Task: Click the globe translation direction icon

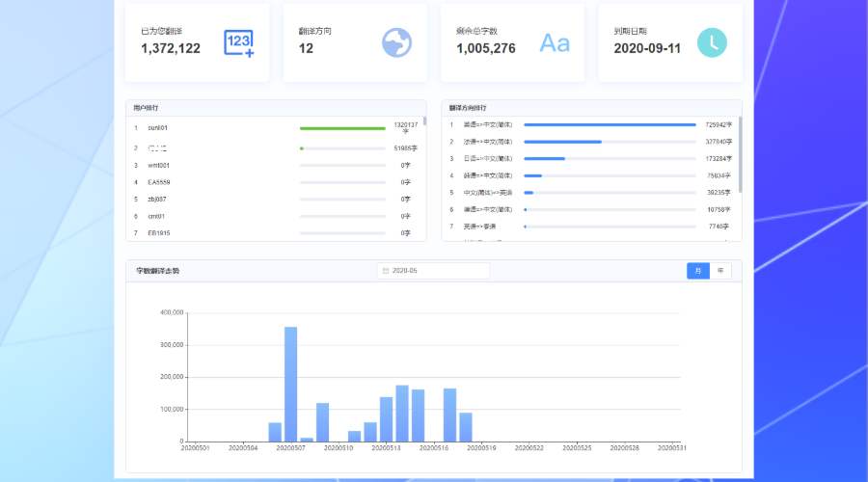Action: [396, 42]
